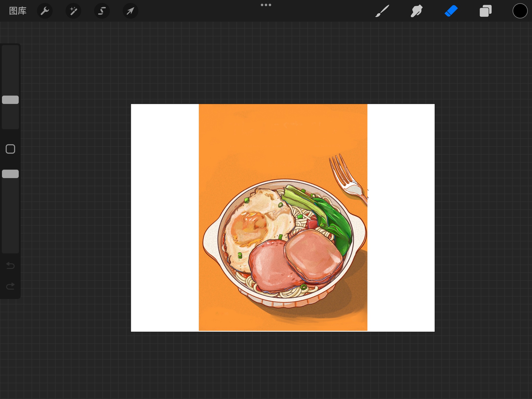Undo the last action
The height and width of the screenshot is (399, 532).
(x=10, y=266)
